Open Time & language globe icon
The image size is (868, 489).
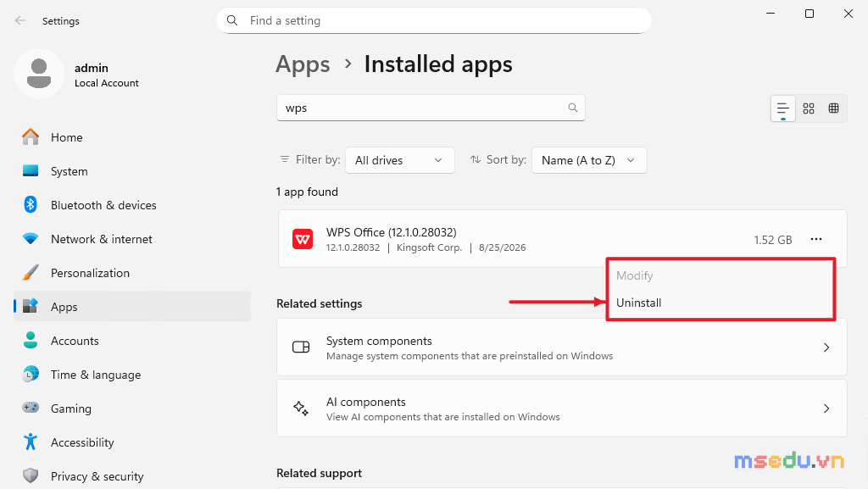[31, 375]
